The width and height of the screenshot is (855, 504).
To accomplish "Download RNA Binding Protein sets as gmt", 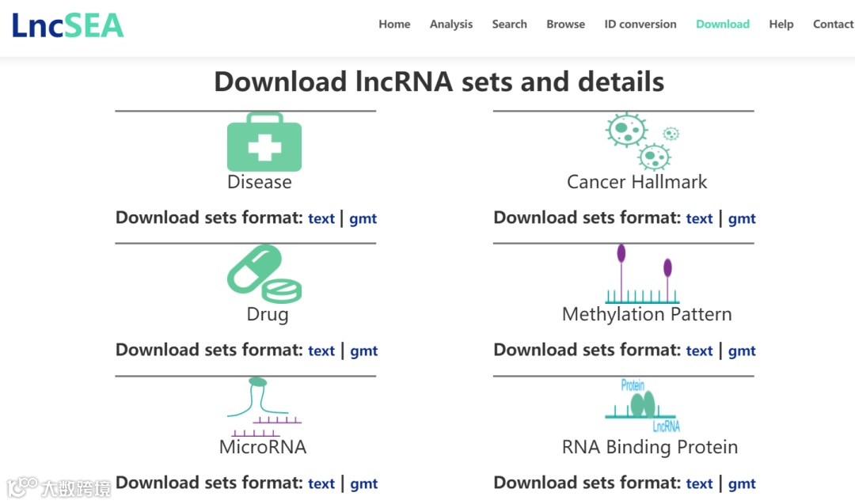I will (742, 484).
